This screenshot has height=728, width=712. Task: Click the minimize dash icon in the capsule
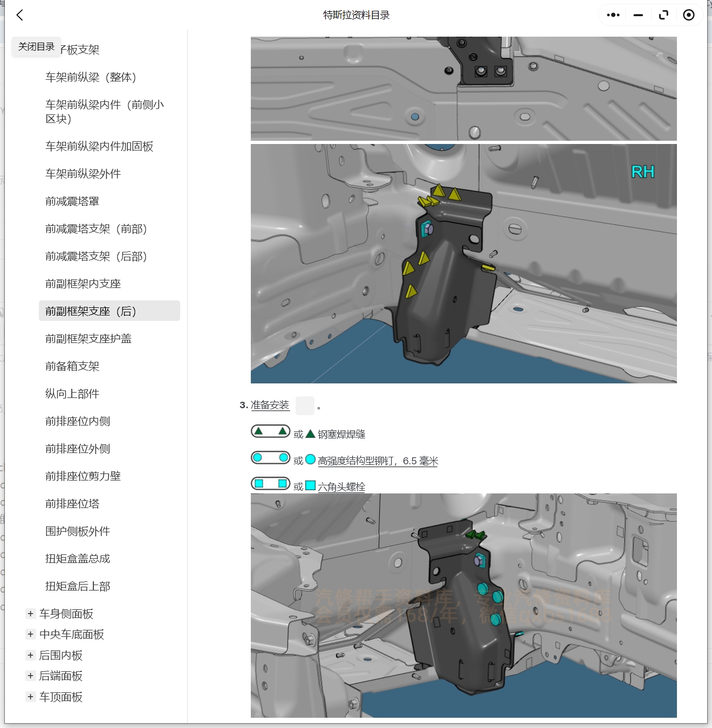tap(637, 15)
